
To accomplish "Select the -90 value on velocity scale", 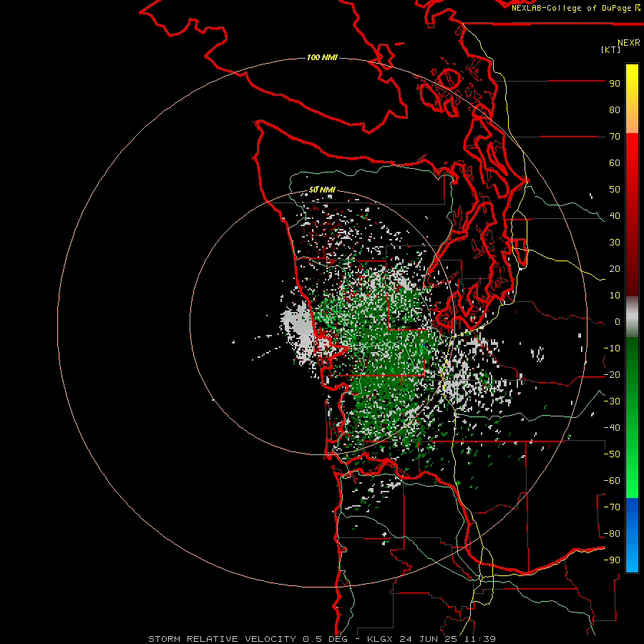I will click(612, 560).
